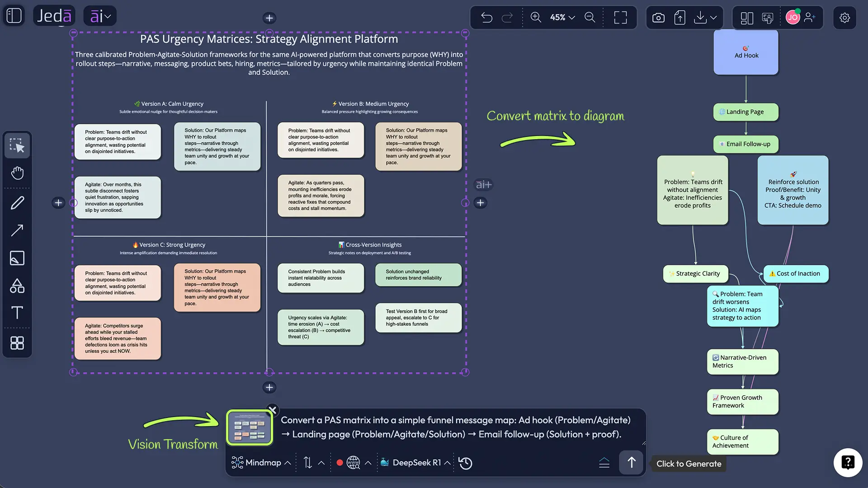Expand download options chevron

click(713, 18)
